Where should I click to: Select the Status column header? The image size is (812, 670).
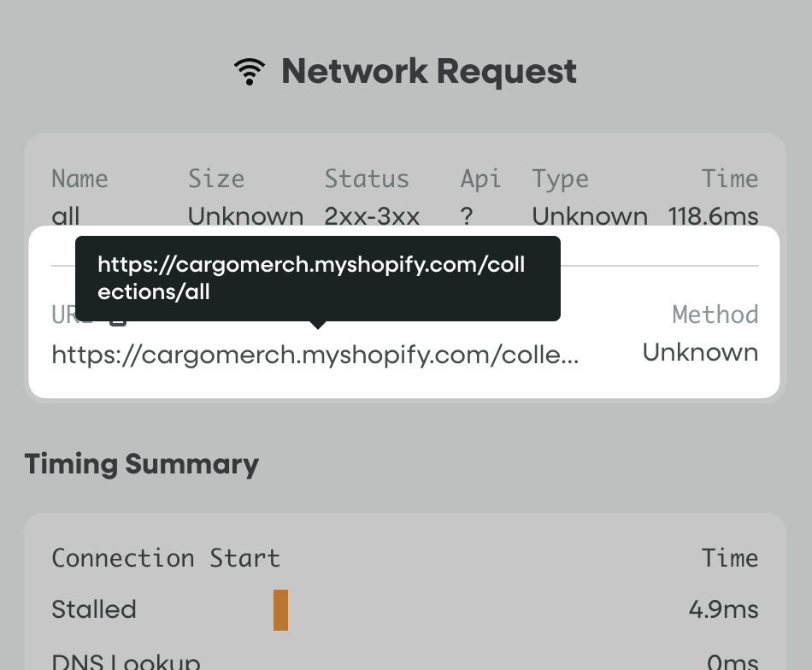pyautogui.click(x=367, y=179)
